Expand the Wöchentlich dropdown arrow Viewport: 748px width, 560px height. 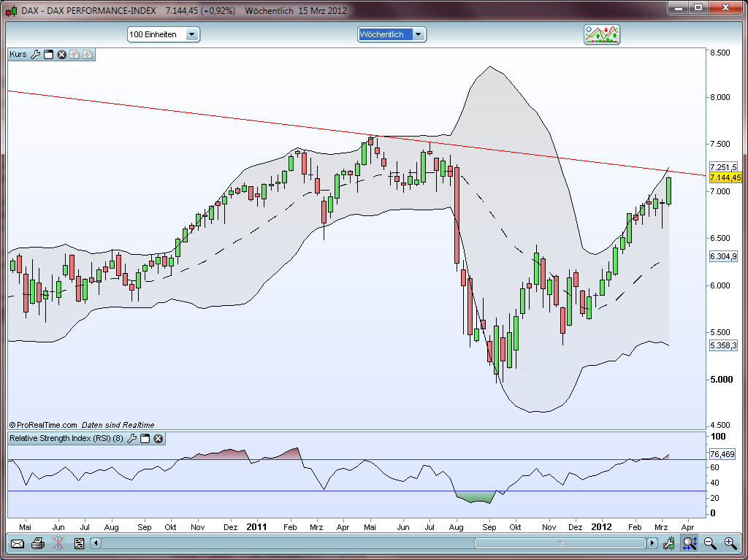[x=418, y=34]
